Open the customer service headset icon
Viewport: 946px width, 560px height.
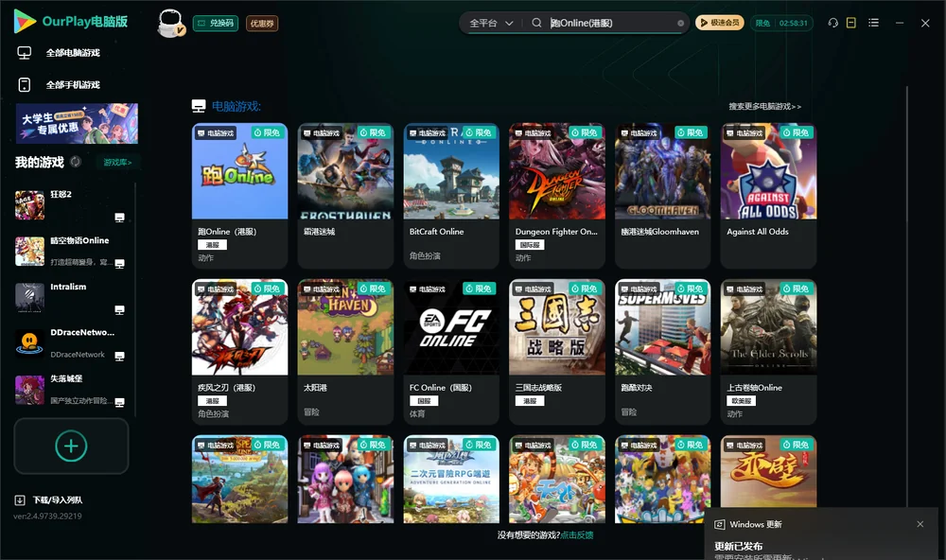833,23
